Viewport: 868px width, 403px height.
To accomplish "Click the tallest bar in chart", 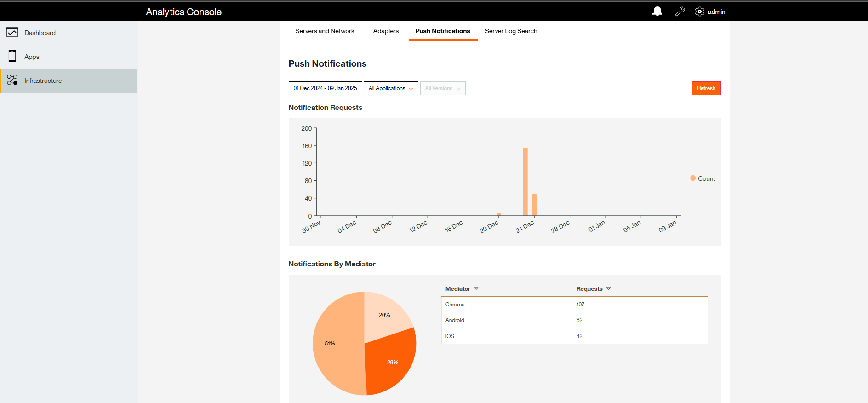I will (x=525, y=181).
